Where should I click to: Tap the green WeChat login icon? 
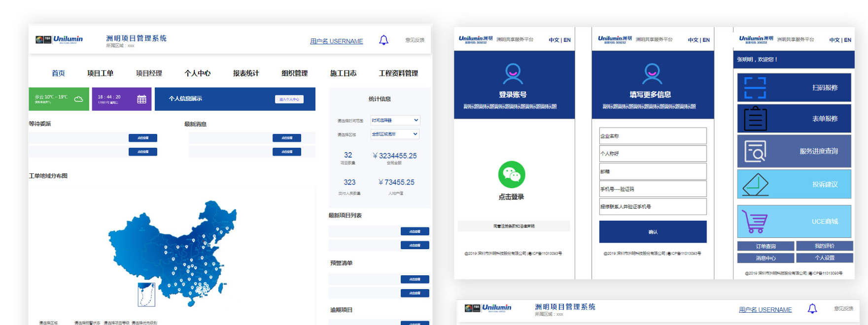pos(512,174)
